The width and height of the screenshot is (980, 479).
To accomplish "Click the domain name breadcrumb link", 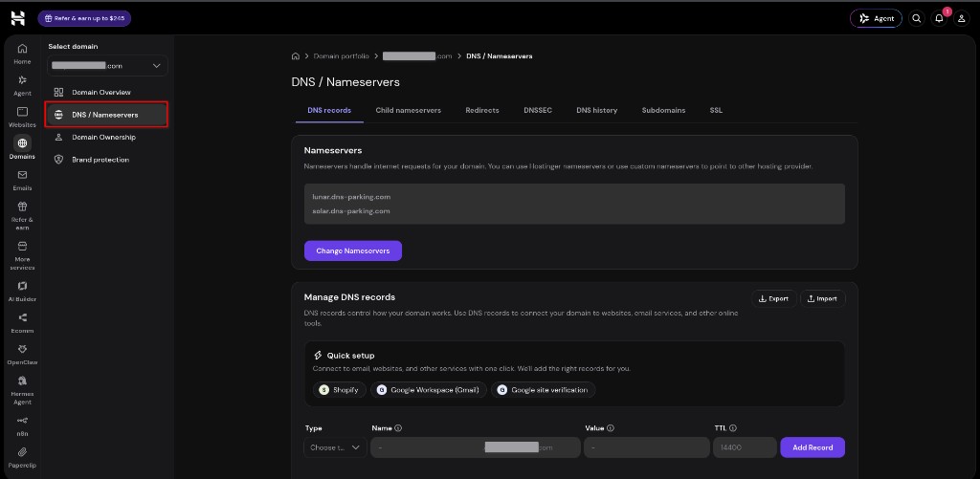I will pyautogui.click(x=417, y=56).
